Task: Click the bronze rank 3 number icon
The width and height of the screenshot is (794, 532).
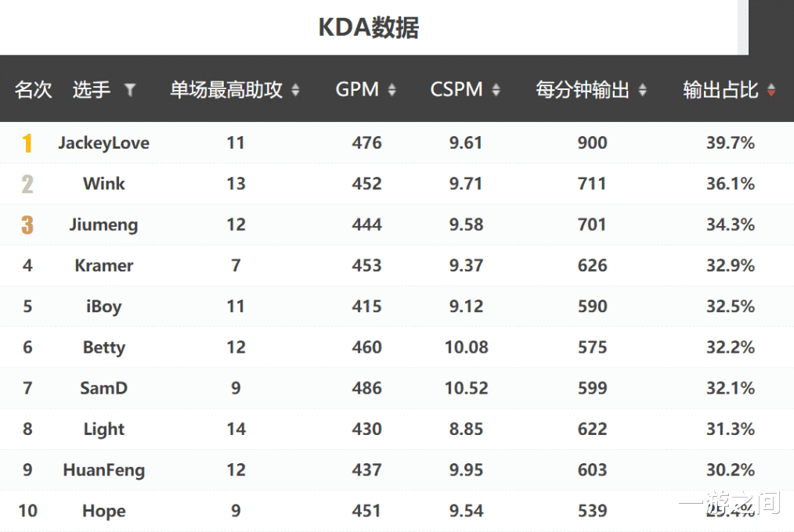Action: [27, 225]
